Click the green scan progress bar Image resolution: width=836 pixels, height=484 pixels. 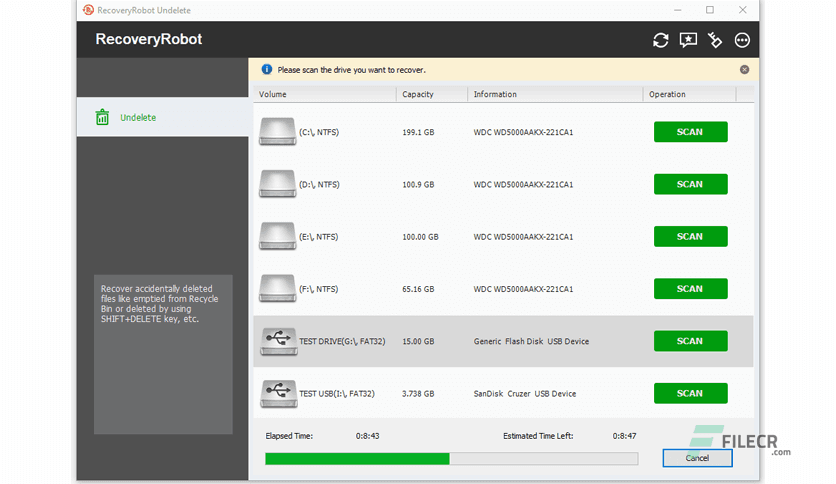coord(451,458)
